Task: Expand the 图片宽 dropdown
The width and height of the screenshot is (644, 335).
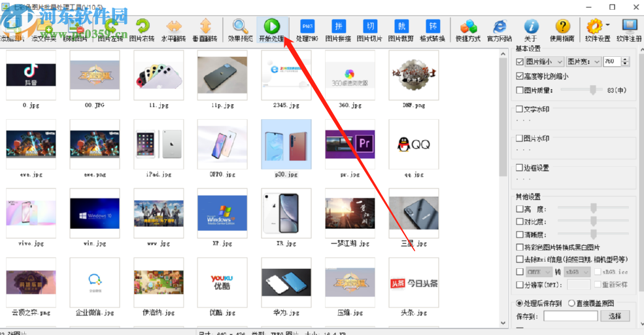Action: [584, 62]
